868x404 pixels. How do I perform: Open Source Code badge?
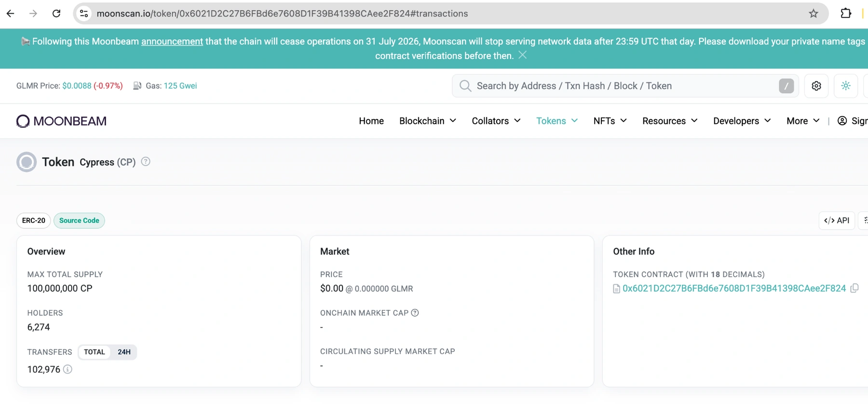79,221
